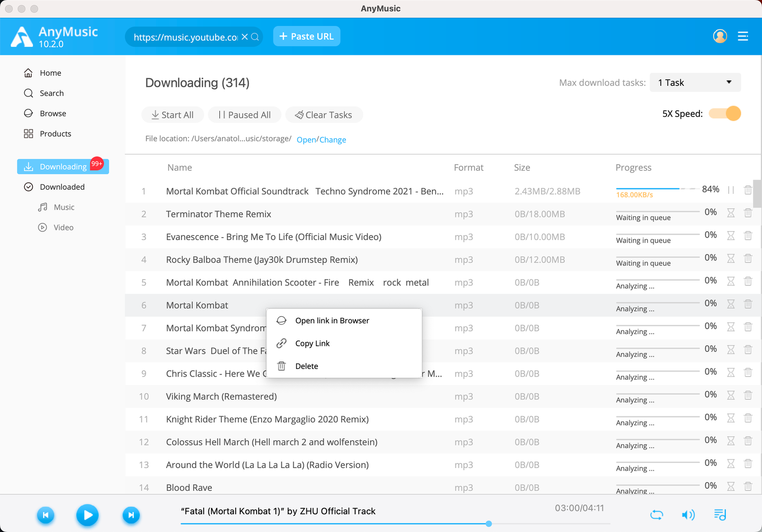Expand the Downloaded section
The image size is (762, 532).
click(x=54, y=187)
